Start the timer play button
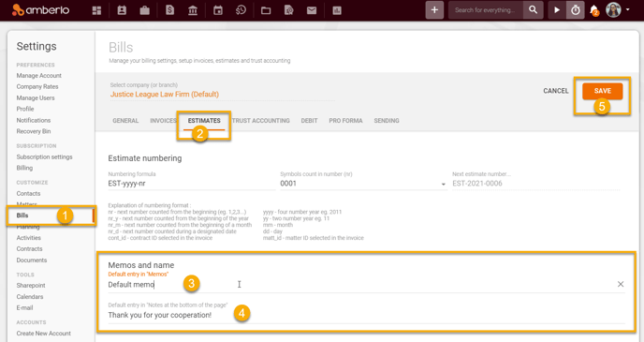 [x=557, y=10]
